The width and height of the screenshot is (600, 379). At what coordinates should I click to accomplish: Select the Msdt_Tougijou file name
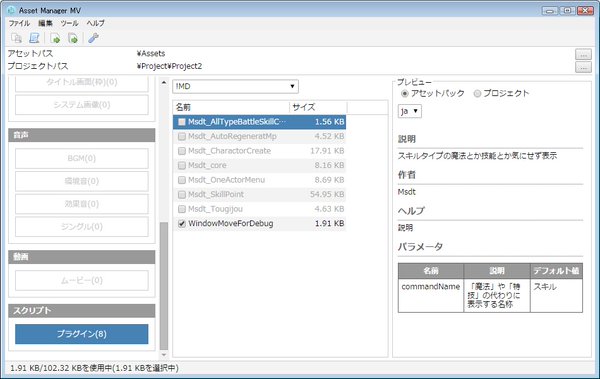[215, 209]
